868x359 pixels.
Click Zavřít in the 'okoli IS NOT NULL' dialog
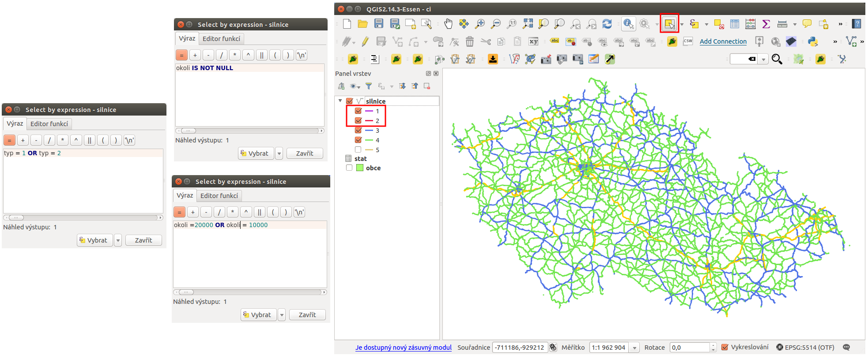click(305, 153)
